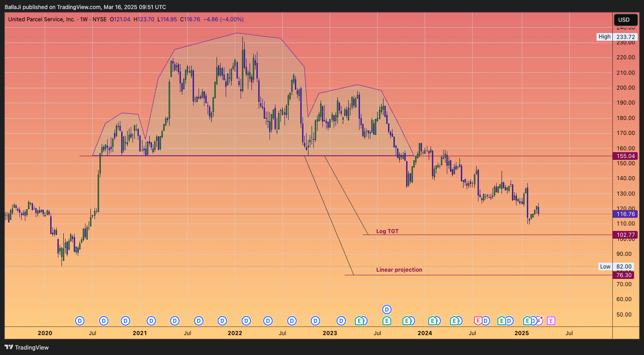
Task: Click the dividend marker near February 2022
Action: pyautogui.click(x=246, y=321)
